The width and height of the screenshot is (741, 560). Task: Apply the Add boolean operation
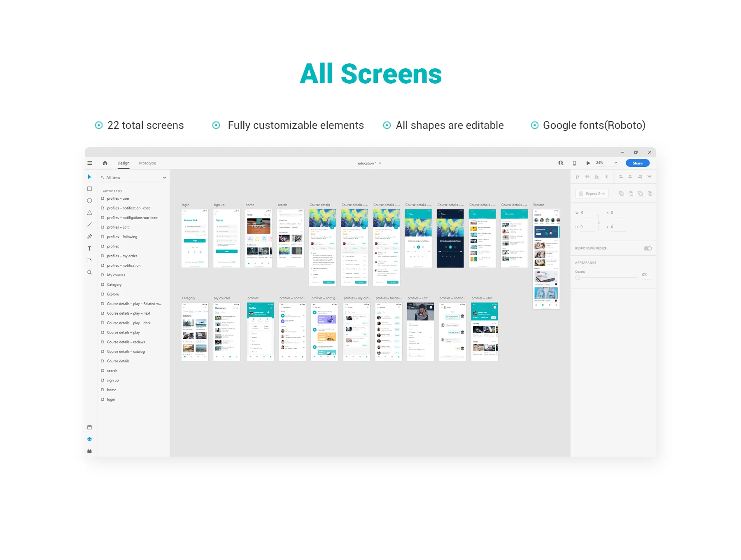[x=621, y=194]
